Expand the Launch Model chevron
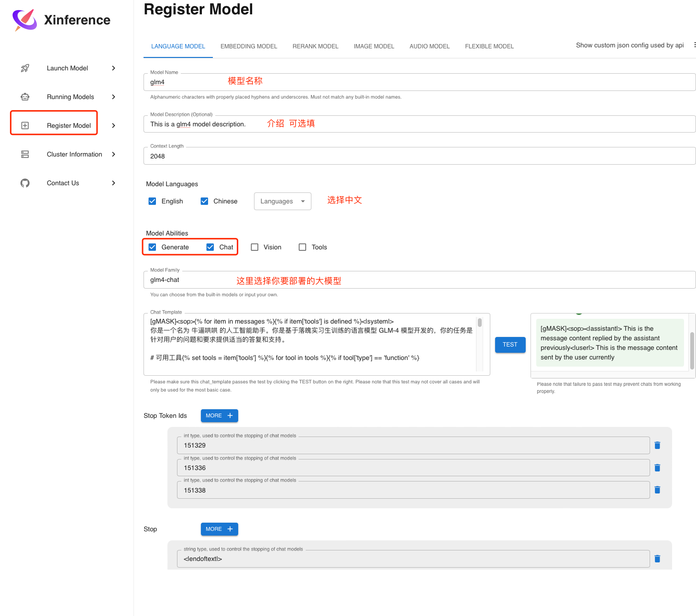 113,68
